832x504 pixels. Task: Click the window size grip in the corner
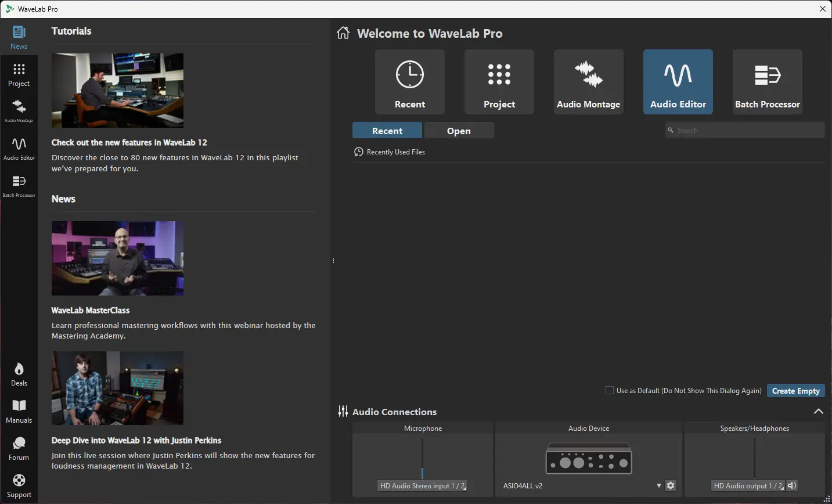[827, 499]
